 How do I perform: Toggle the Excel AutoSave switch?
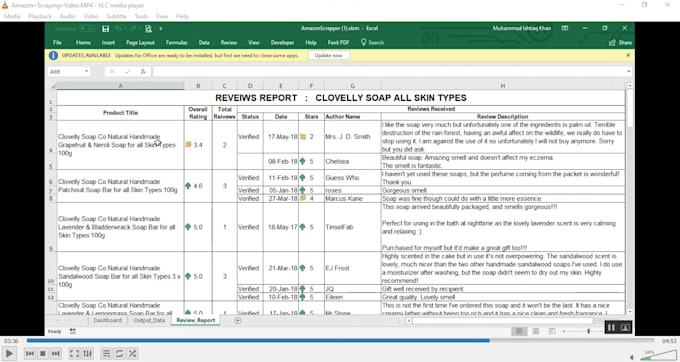click(87, 29)
